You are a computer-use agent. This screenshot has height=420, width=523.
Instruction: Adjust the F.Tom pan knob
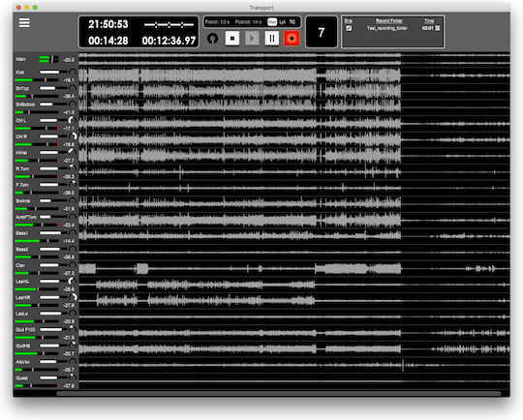coord(72,184)
